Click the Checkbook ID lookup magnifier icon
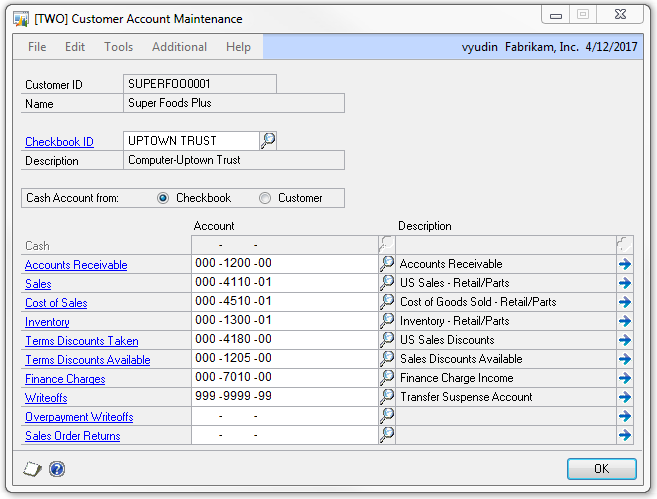657x499 pixels. point(268,141)
